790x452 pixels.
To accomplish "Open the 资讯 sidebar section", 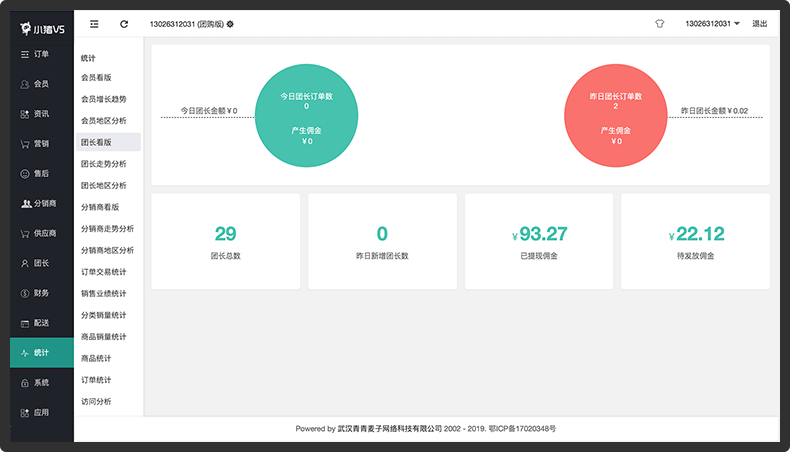I will (x=42, y=114).
